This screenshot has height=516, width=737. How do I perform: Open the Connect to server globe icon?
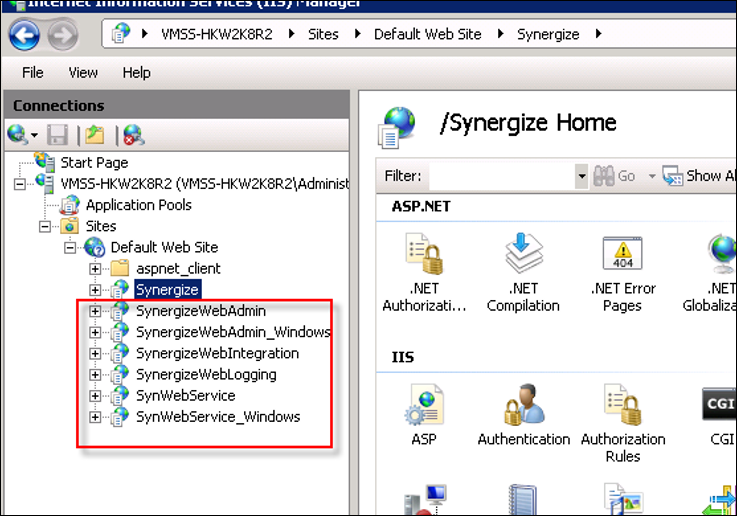(17, 135)
